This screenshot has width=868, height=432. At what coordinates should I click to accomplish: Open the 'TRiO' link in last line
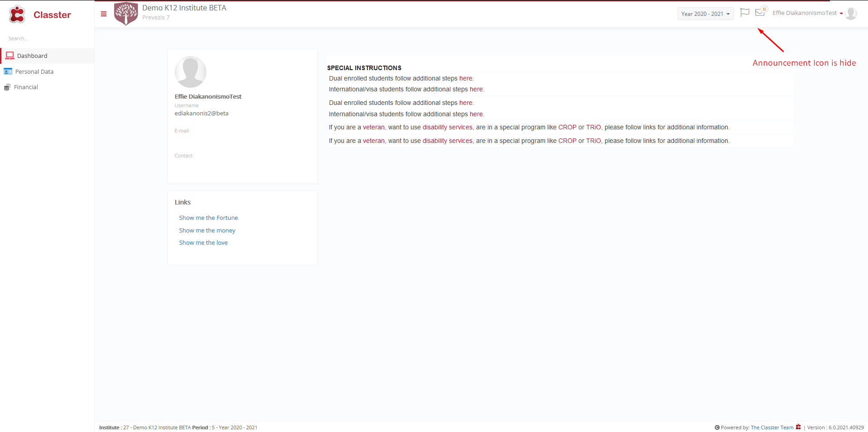[x=593, y=141]
